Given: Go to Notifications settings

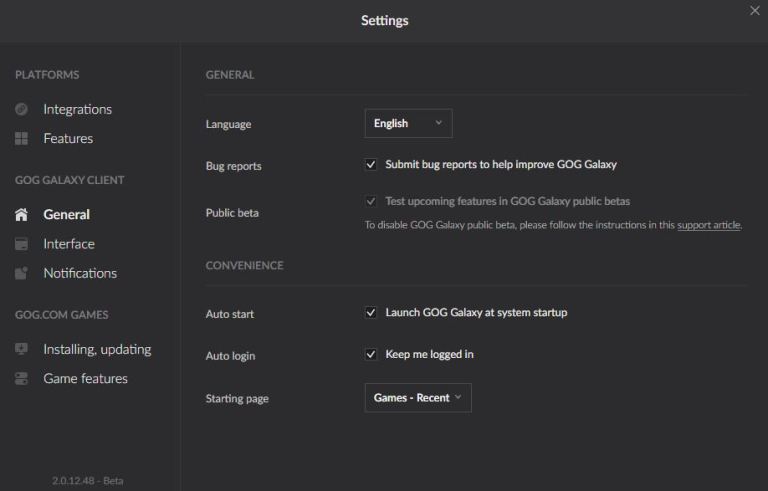Looking at the screenshot, I should pos(80,273).
